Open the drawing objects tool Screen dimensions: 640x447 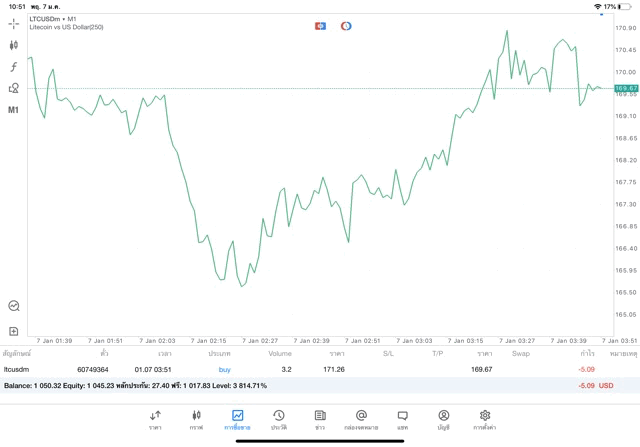click(14, 88)
